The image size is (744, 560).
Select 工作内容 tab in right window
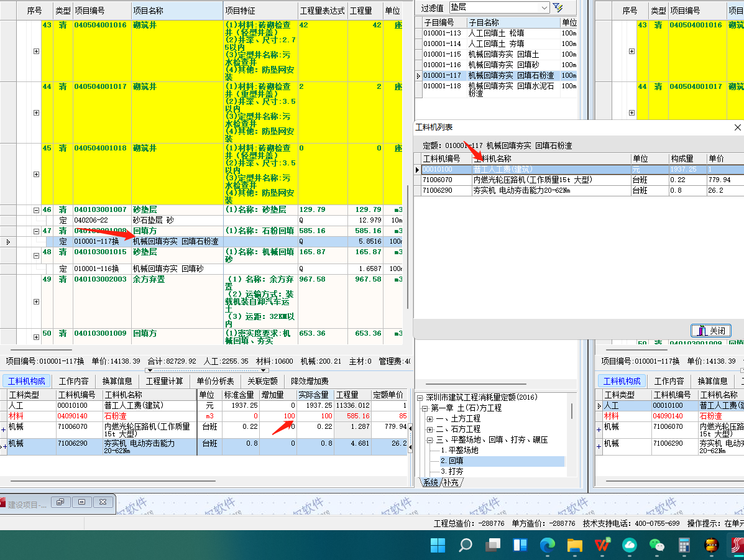click(669, 381)
